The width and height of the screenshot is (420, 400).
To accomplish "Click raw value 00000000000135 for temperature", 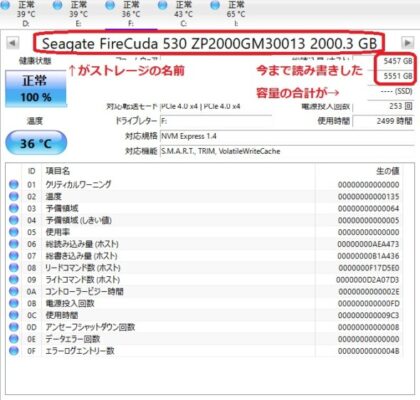I will click(368, 196).
